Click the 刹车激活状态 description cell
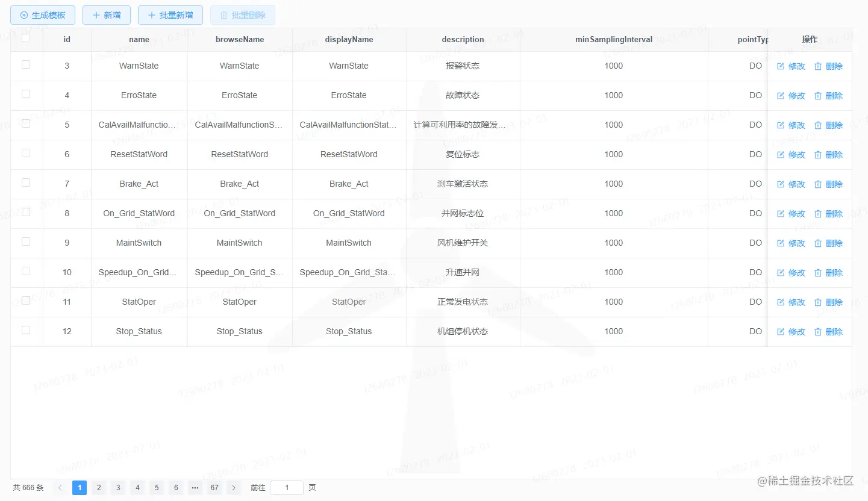 [463, 184]
